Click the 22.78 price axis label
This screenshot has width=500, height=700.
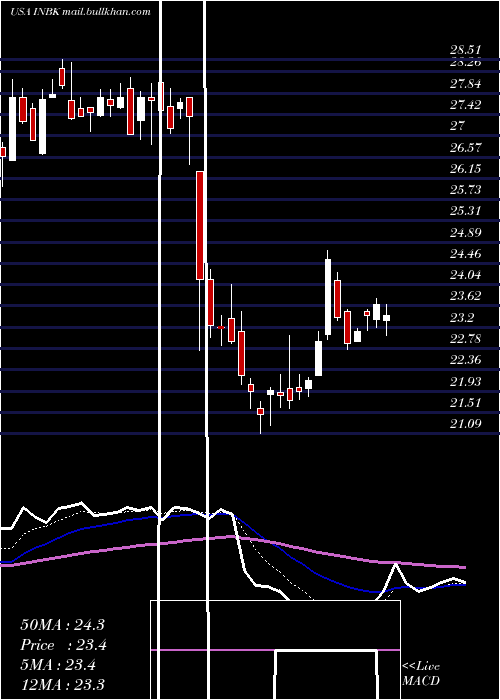(x=466, y=338)
